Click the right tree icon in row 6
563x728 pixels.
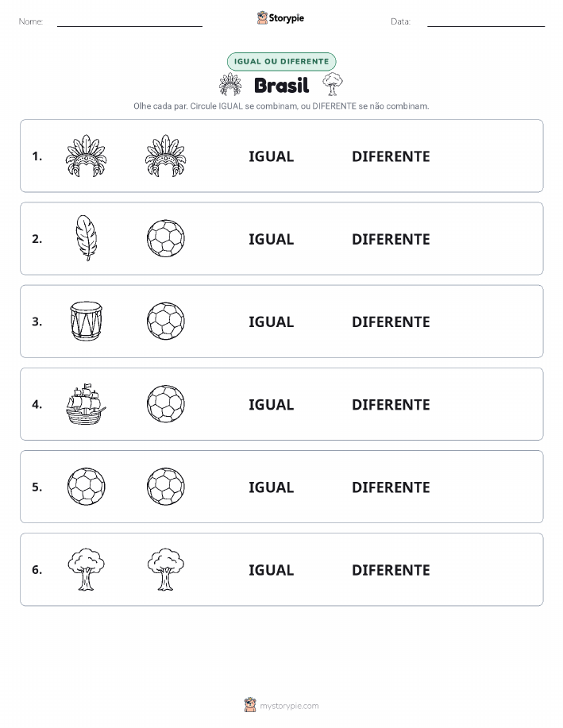[166, 569]
